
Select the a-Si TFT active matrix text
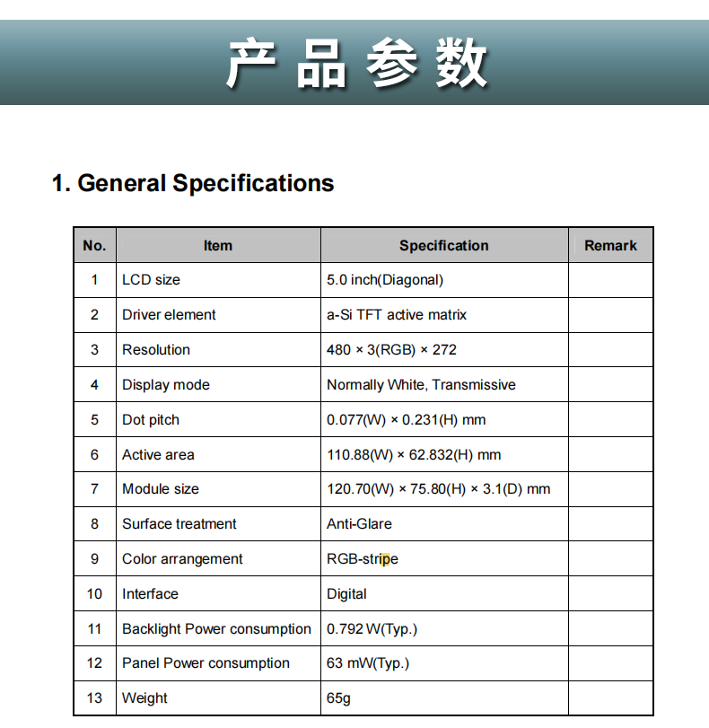(x=397, y=315)
